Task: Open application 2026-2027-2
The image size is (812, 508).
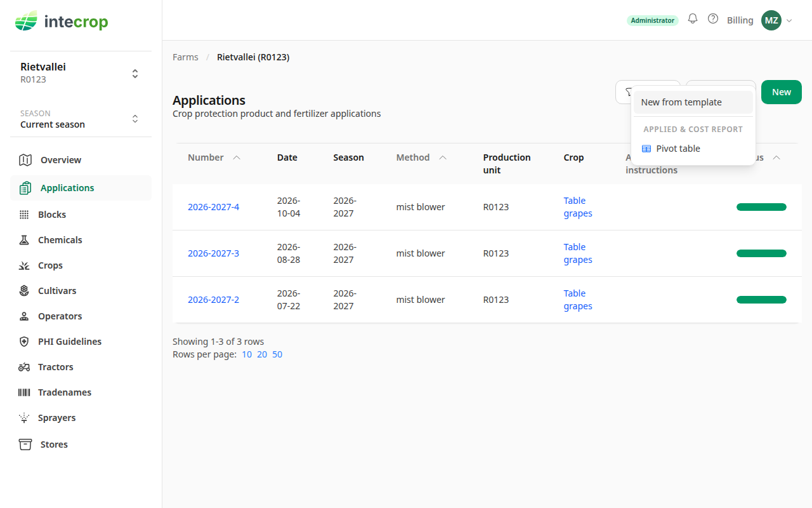Action: click(213, 300)
